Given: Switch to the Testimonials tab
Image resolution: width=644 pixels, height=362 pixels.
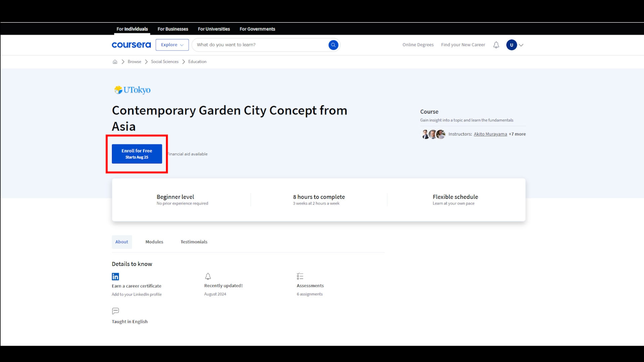Looking at the screenshot, I should click(x=194, y=242).
